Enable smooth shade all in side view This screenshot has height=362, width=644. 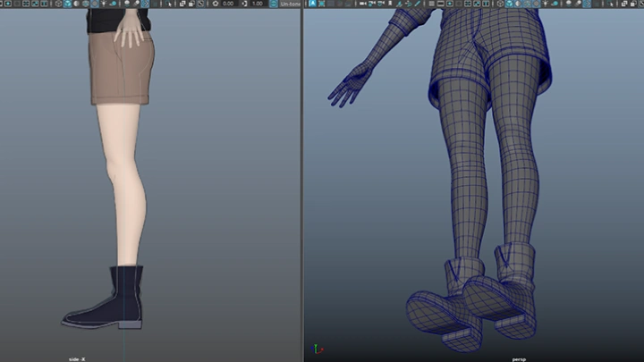[67, 4]
